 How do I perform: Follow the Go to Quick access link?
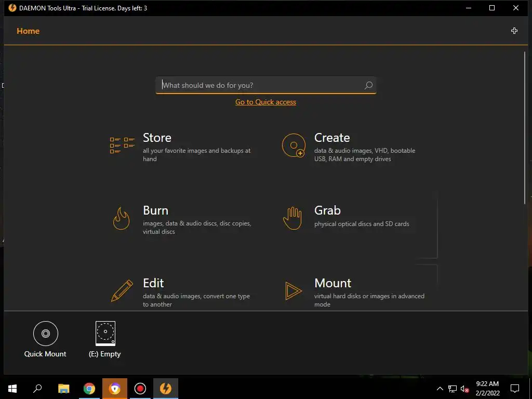coord(265,102)
